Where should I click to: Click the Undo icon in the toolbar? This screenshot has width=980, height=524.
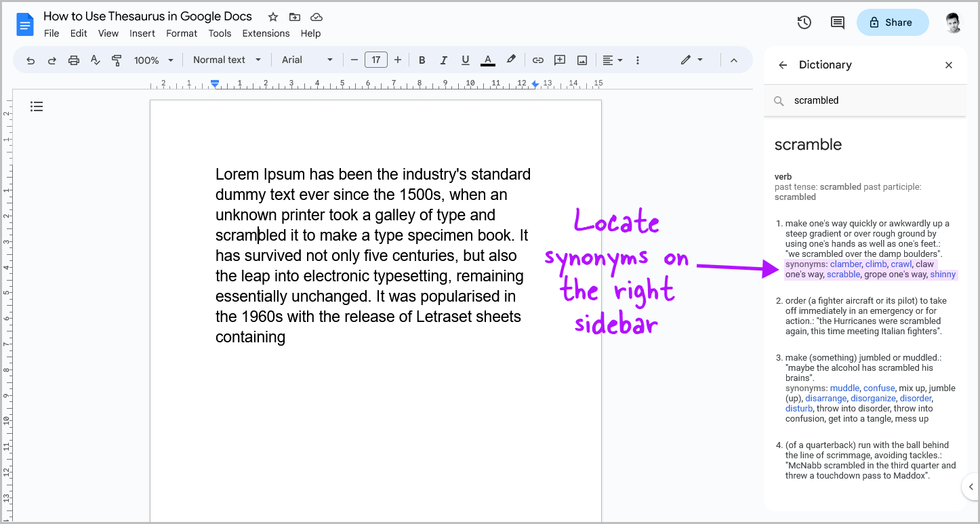(x=30, y=60)
